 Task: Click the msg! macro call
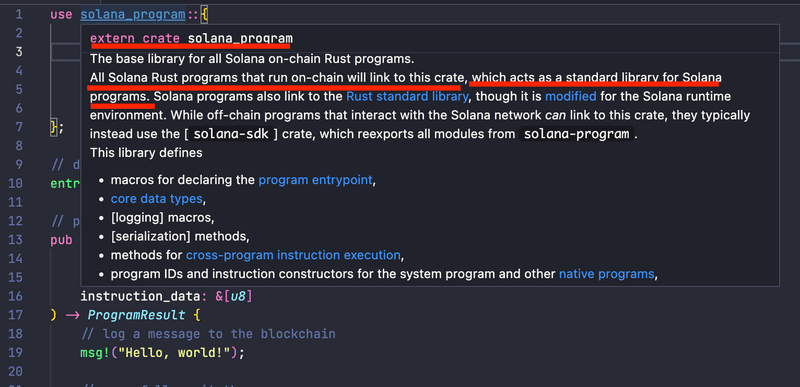click(x=95, y=352)
